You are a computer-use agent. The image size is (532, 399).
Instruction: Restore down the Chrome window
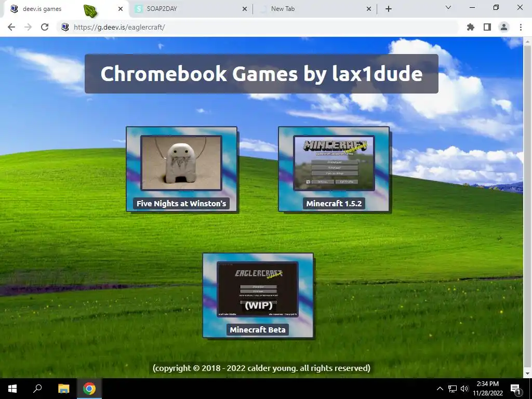click(496, 7)
